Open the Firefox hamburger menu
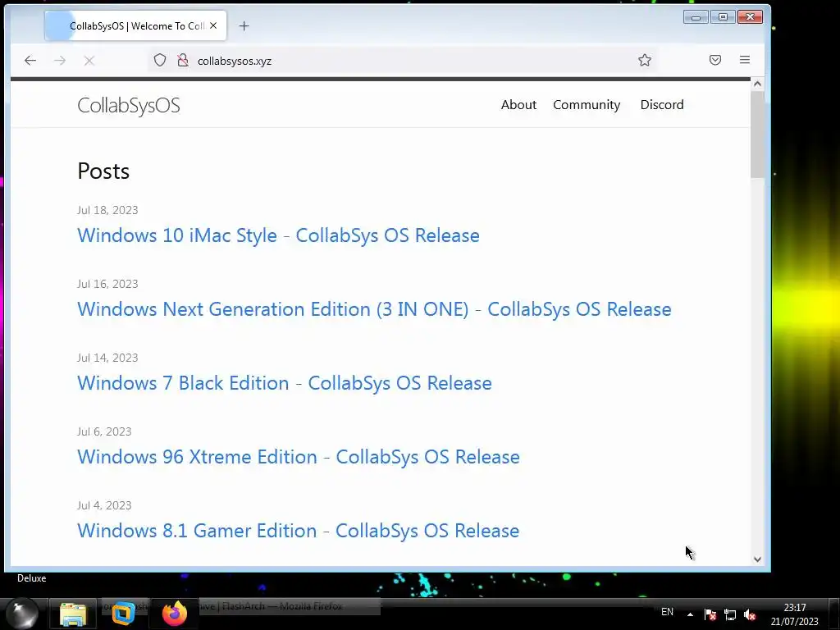840x630 pixels. click(x=745, y=60)
